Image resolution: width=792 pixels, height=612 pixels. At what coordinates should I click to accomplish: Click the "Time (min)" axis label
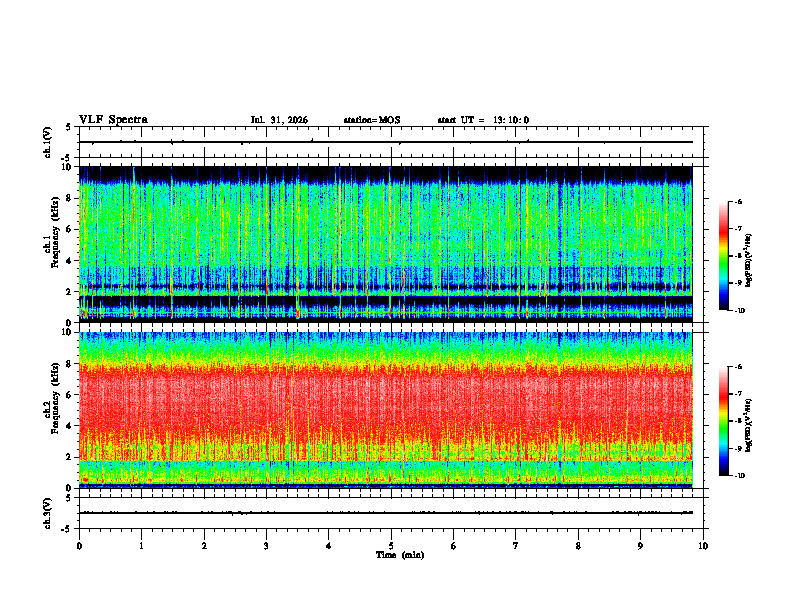pyautogui.click(x=400, y=555)
